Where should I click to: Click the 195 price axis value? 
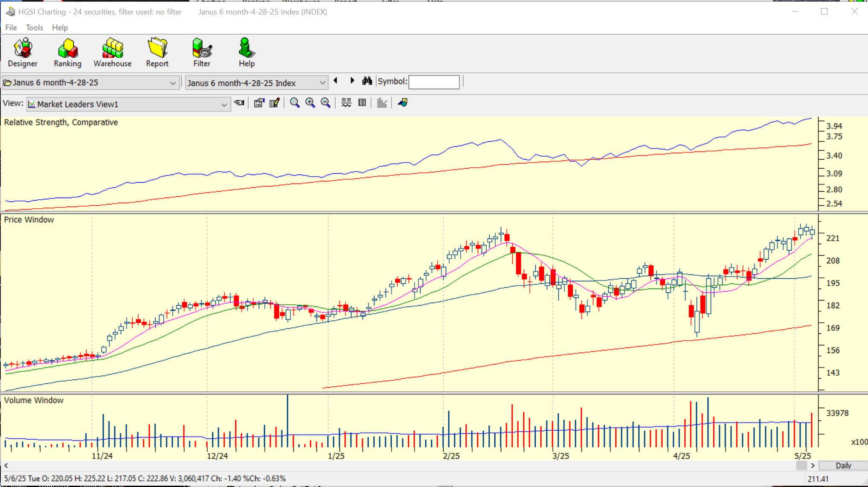tap(833, 283)
